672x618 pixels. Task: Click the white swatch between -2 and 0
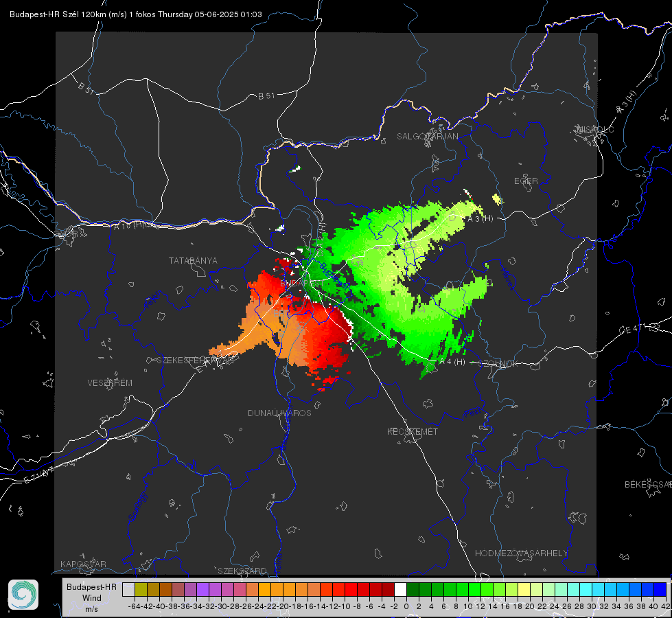pyautogui.click(x=400, y=590)
